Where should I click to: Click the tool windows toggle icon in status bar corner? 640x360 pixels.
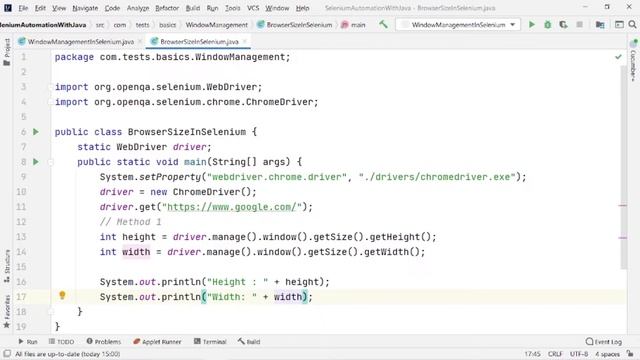click(7, 354)
